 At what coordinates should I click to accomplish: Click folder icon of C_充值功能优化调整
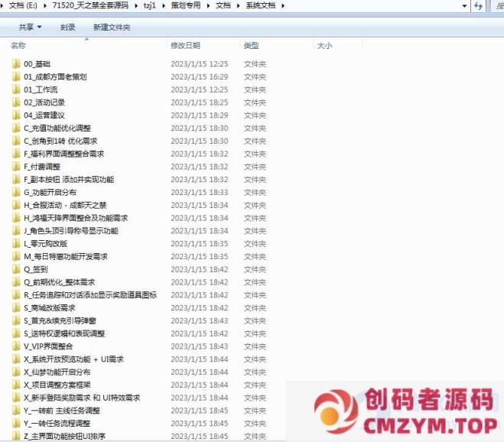tap(16, 128)
